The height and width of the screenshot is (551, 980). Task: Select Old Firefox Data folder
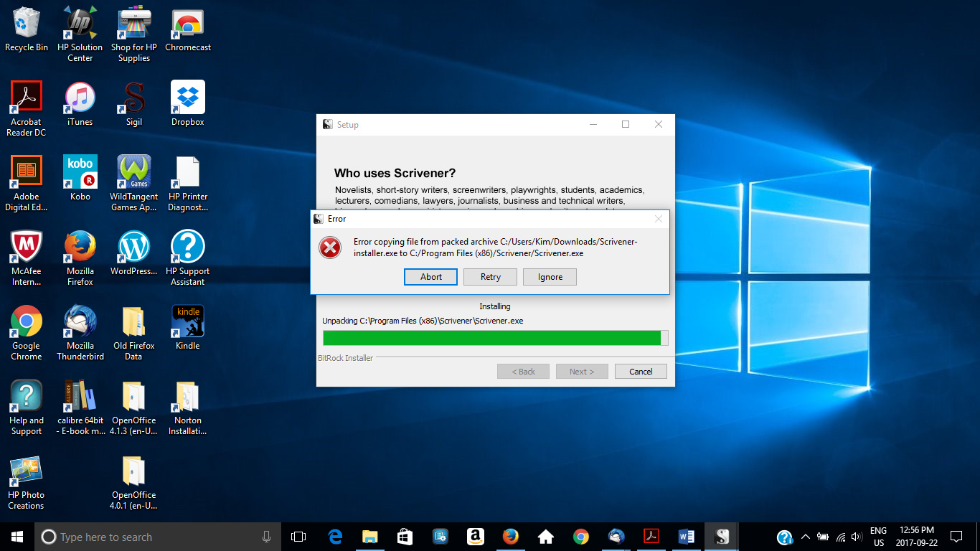point(134,333)
